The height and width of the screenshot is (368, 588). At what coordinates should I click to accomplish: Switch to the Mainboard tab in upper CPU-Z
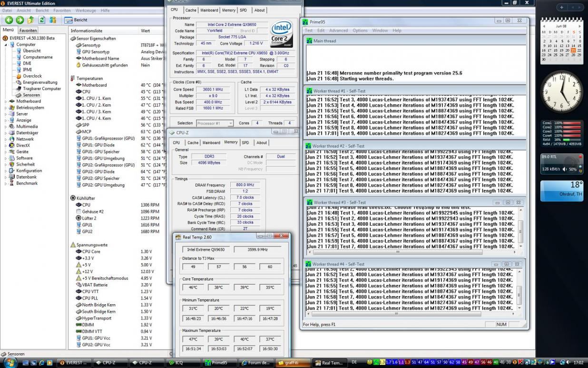coord(209,10)
